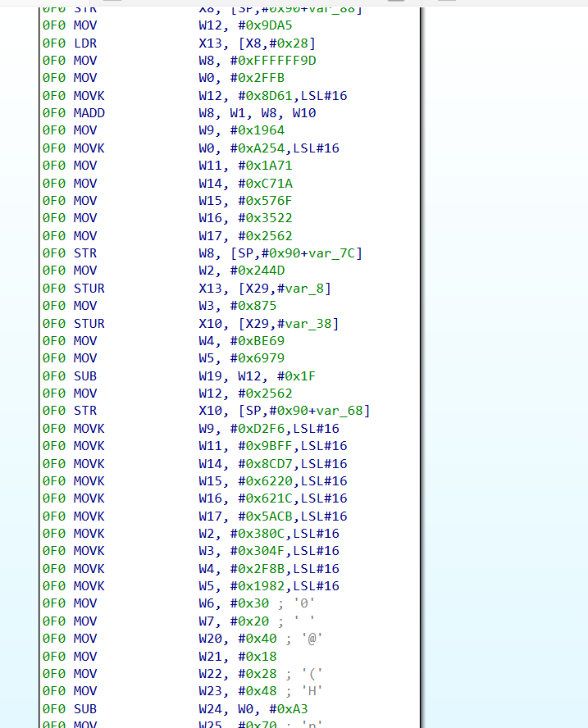Click the [X29,#var_8] operand

[x=285, y=289]
